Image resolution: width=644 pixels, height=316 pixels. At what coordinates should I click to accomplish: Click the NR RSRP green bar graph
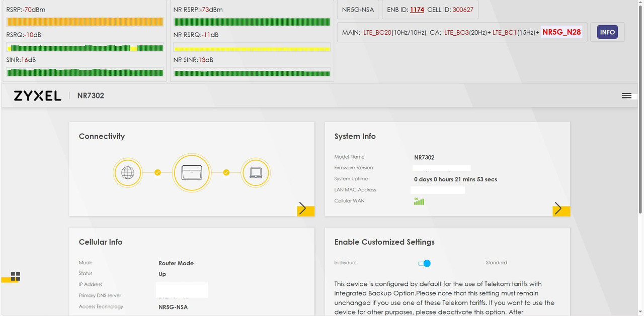(252, 22)
